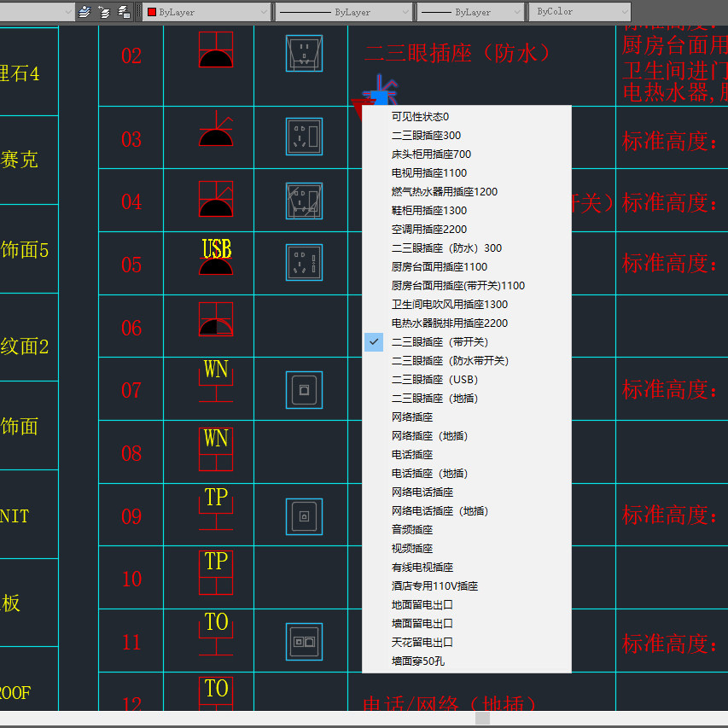Select 有线电视插座 entry

467,568
